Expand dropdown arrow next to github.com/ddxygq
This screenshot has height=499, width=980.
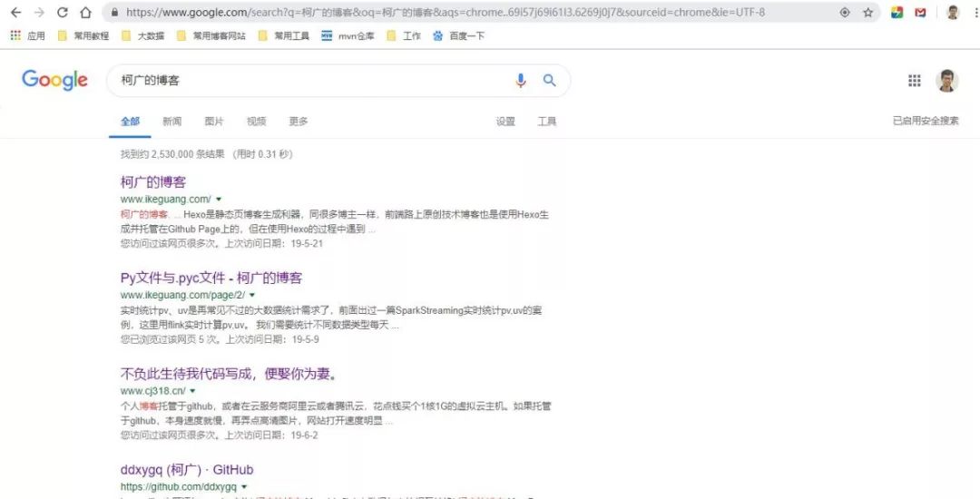coord(244,486)
